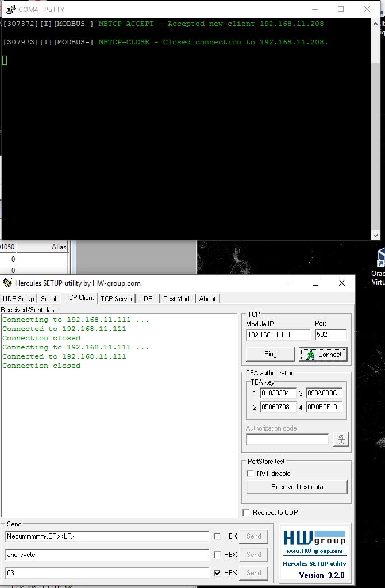Switch to Serial tab
Viewport: 385px width, 588px height.
[48, 299]
